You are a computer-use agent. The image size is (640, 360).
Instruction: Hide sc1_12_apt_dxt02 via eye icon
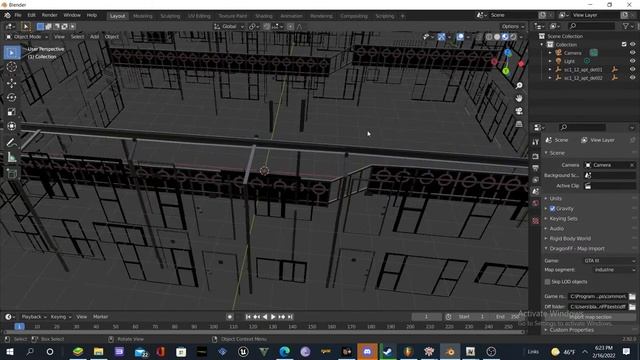click(x=632, y=78)
